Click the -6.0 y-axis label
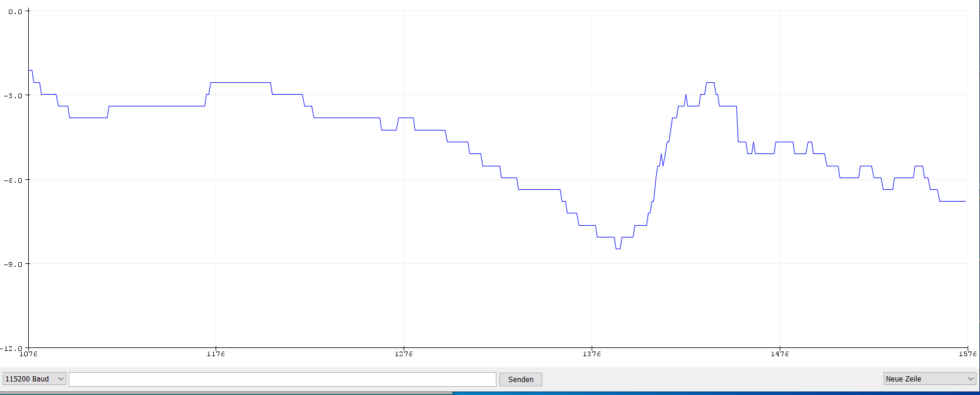Screen dimensions: 980x395 [x=14, y=180]
